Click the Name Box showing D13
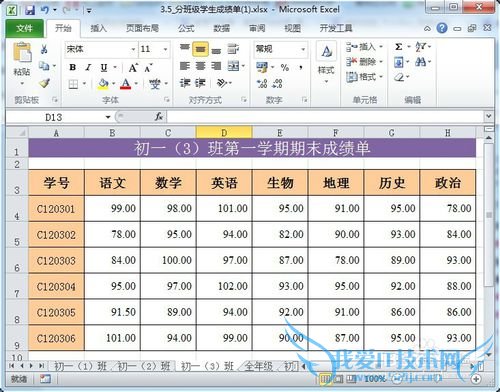500x392 pixels. point(54,117)
